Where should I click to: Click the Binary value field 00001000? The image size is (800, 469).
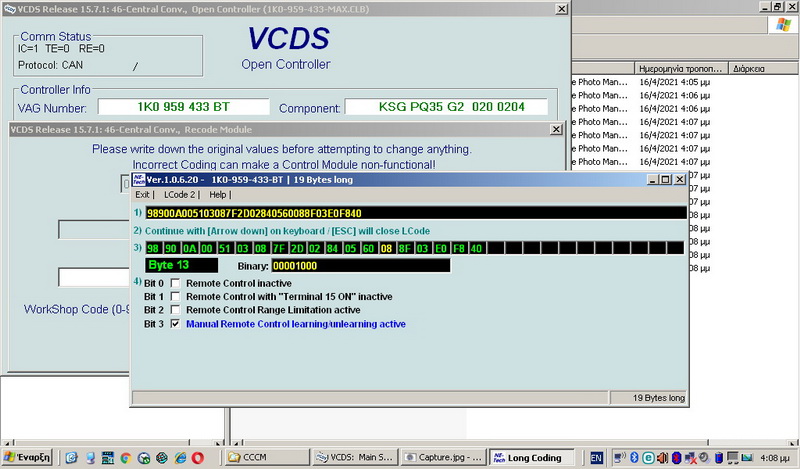361,265
